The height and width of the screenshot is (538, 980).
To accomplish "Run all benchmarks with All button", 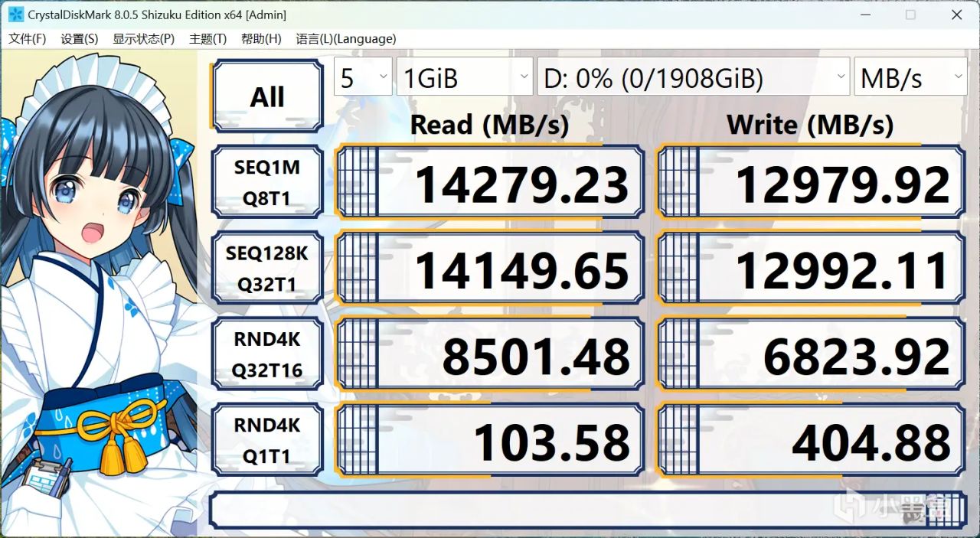I will 267,97.
